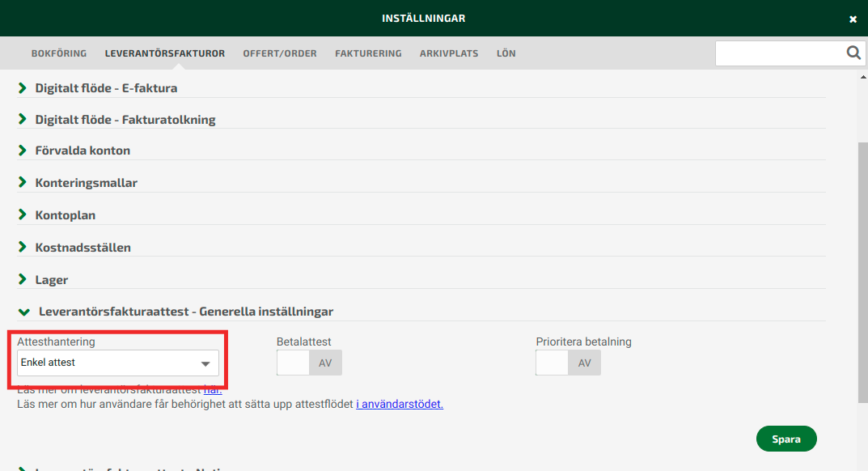868x471 pixels.
Task: Expand the Lager section
Action: pyautogui.click(x=51, y=280)
